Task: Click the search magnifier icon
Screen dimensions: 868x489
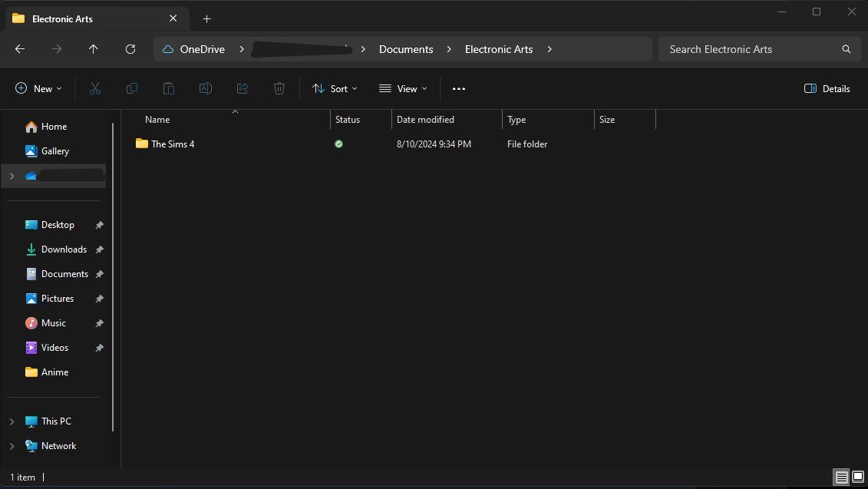Action: (846, 49)
